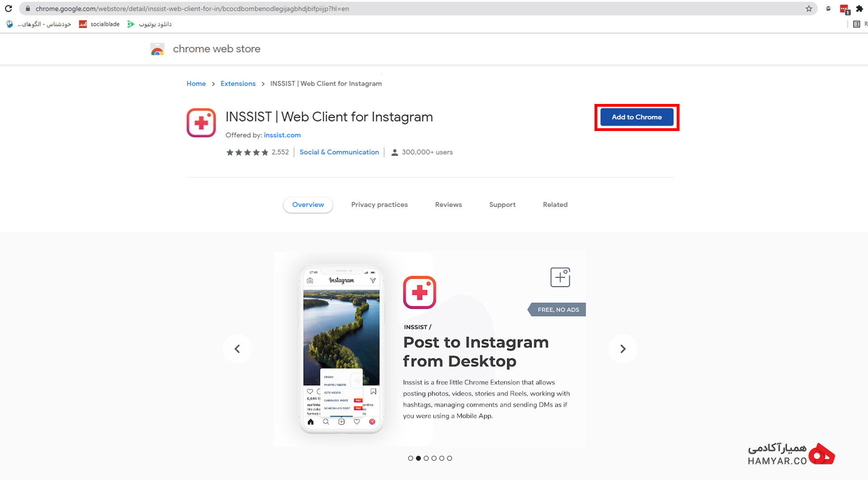Image resolution: width=868 pixels, height=488 pixels.
Task: Open the Reviews tab
Action: 448,205
